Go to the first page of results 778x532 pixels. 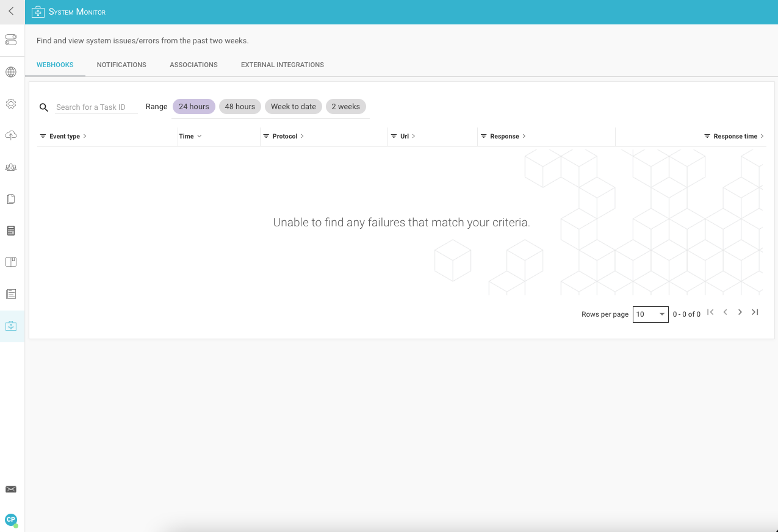pos(710,312)
